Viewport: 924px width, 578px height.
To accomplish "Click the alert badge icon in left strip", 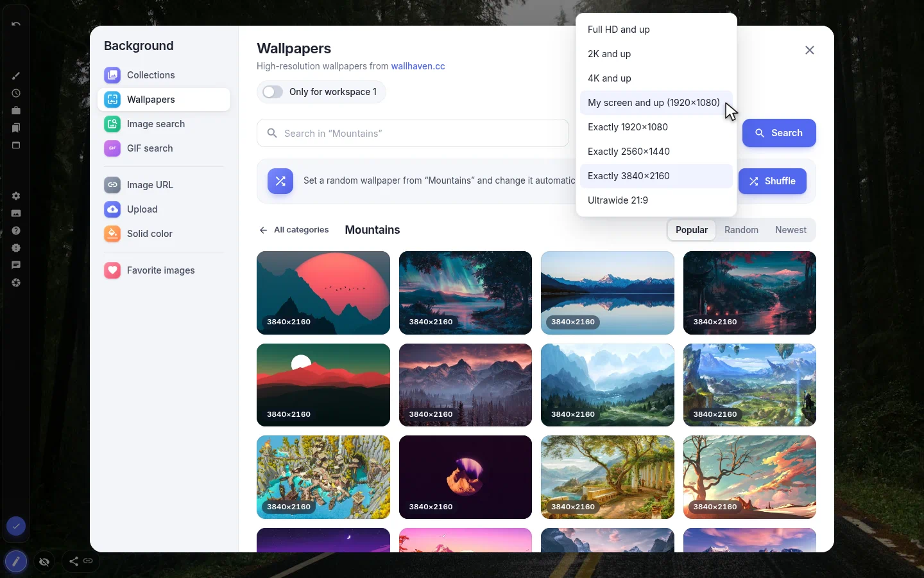I will 16,248.
